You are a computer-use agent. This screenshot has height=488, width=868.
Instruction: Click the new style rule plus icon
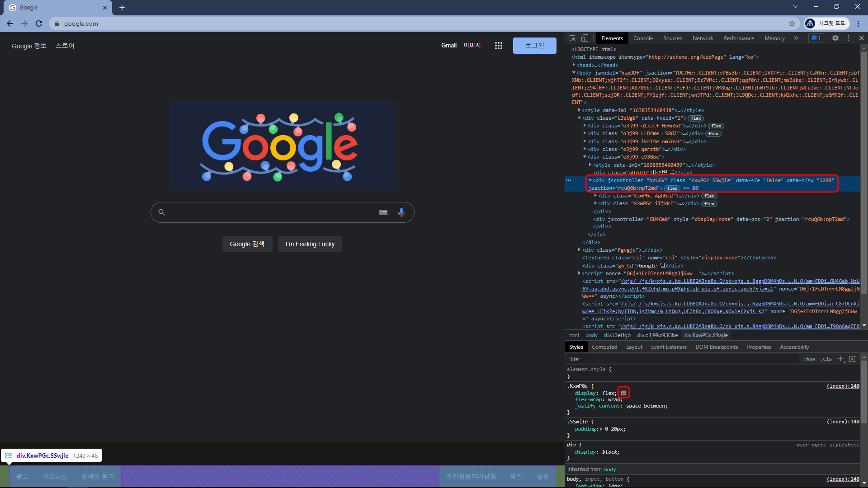click(x=840, y=359)
